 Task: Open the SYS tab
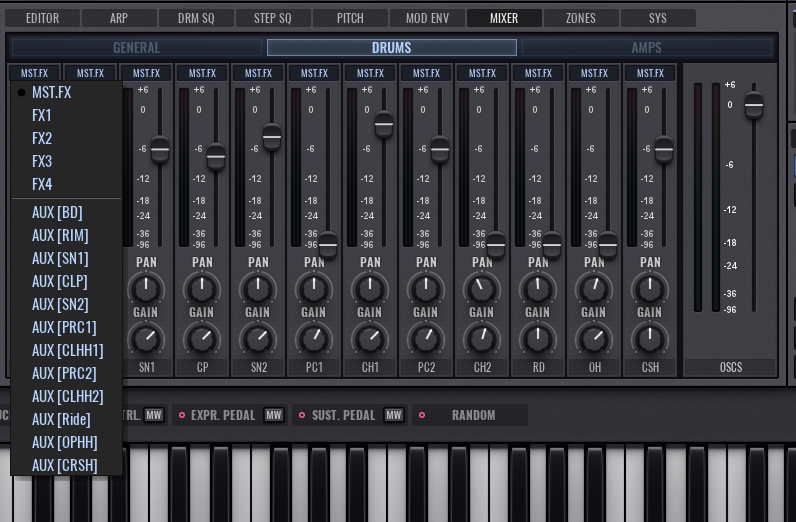(x=658, y=18)
